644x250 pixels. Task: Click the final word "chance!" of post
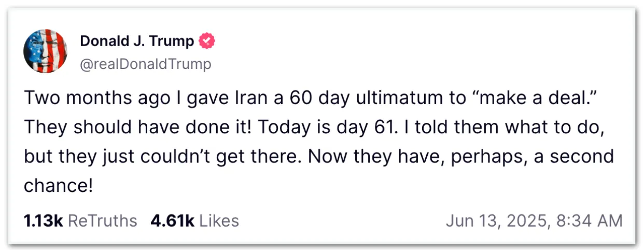tap(59, 185)
